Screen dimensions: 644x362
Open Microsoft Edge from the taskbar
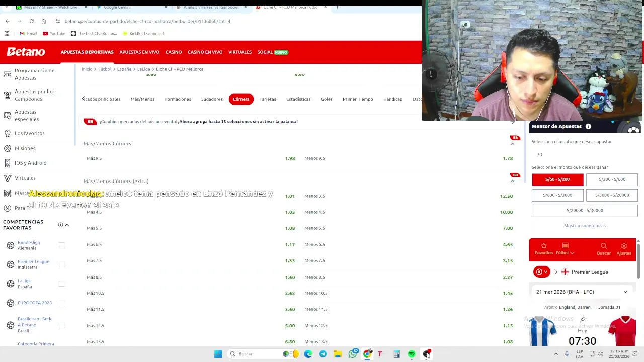tap(308, 354)
